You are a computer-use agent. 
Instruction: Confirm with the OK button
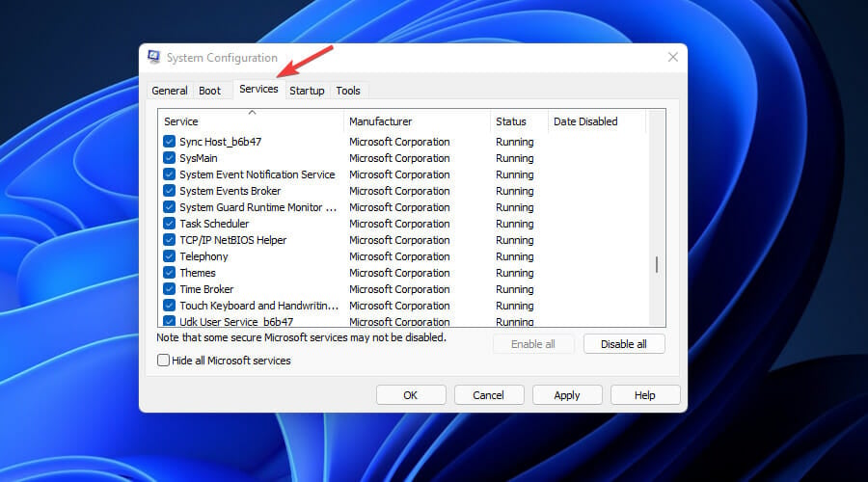[x=411, y=395]
